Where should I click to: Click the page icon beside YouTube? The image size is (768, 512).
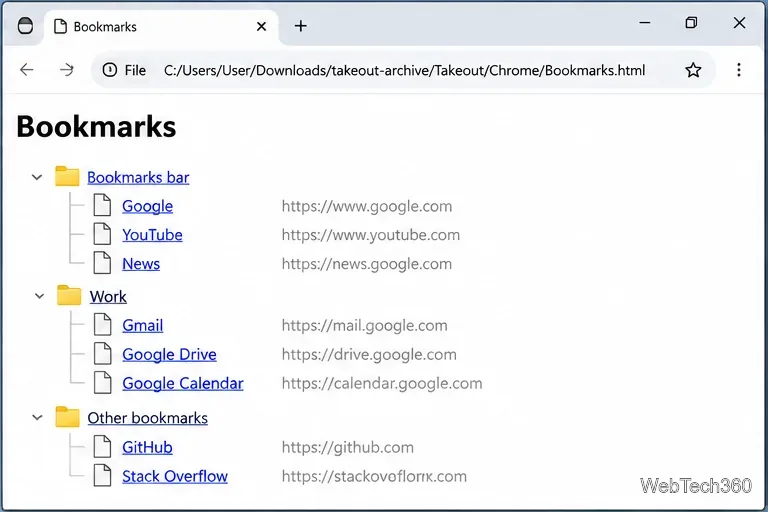click(102, 234)
